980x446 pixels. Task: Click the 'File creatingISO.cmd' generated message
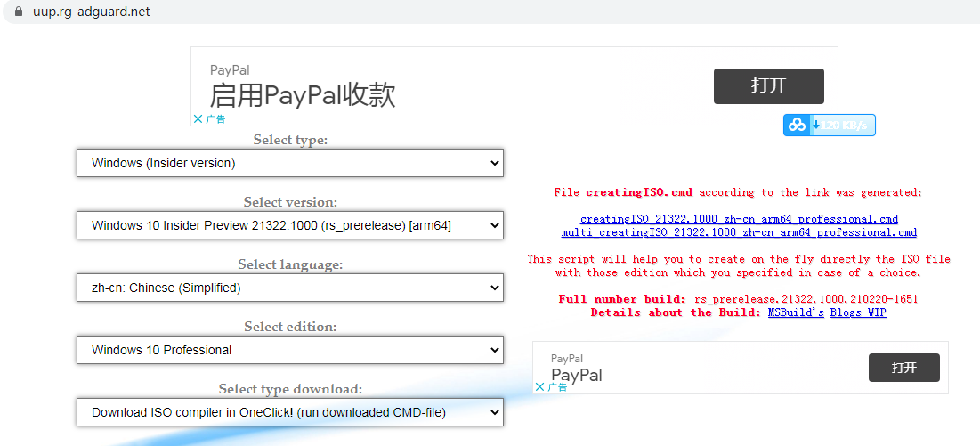(738, 192)
